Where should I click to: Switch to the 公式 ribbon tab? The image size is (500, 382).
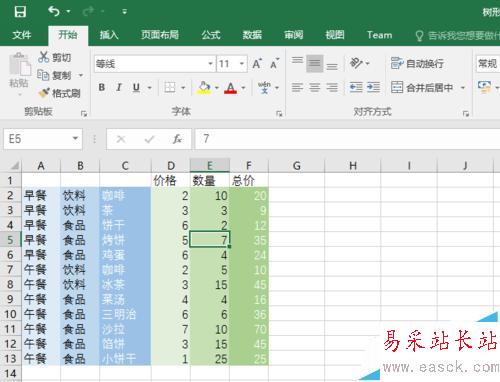[211, 35]
